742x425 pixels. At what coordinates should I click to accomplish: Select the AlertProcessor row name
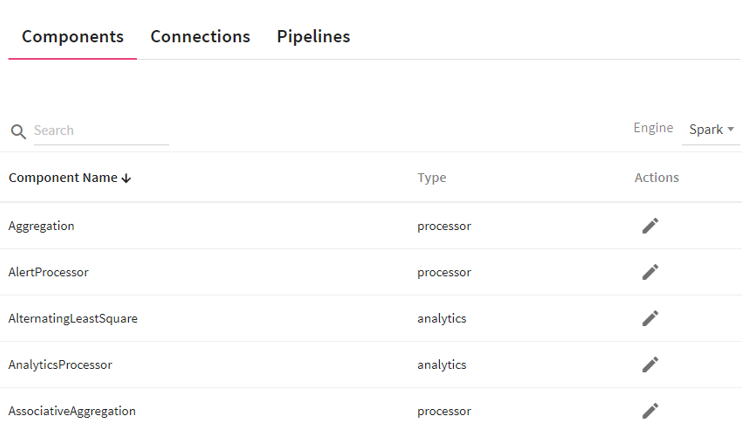coord(48,272)
